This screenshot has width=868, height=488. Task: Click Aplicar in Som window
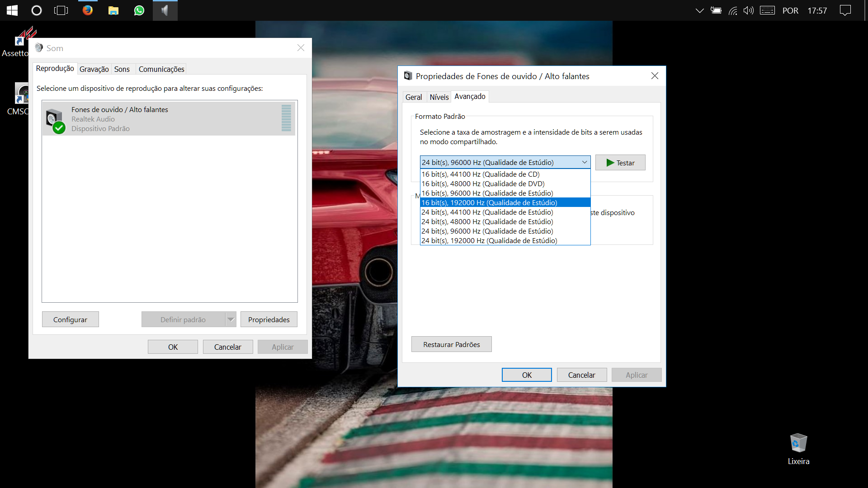[x=283, y=347]
